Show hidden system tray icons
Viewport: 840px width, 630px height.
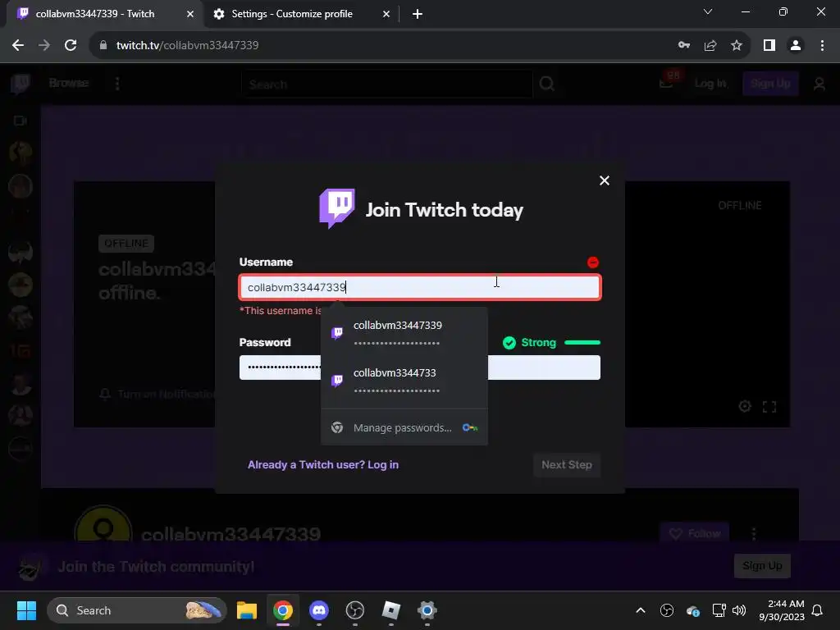(640, 610)
